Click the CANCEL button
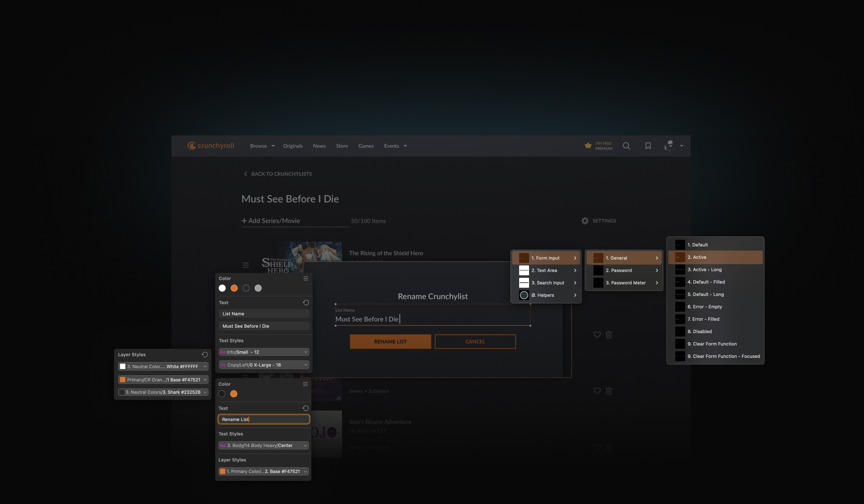The height and width of the screenshot is (504, 864). click(475, 342)
